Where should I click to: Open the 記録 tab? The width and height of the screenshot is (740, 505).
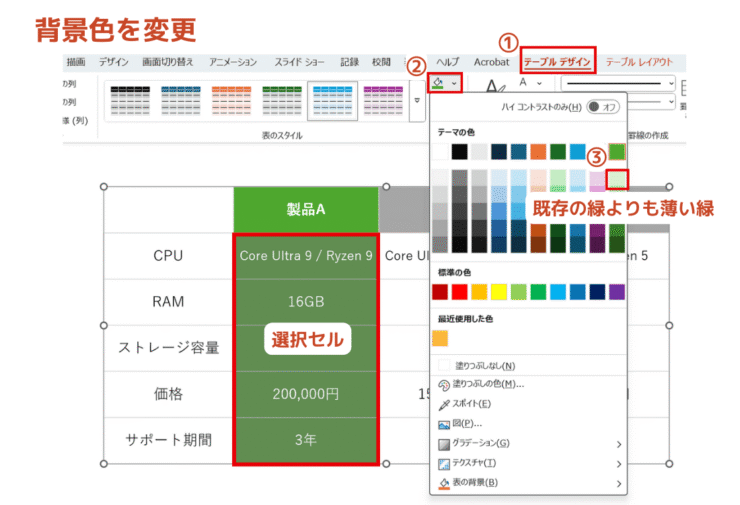point(350,62)
